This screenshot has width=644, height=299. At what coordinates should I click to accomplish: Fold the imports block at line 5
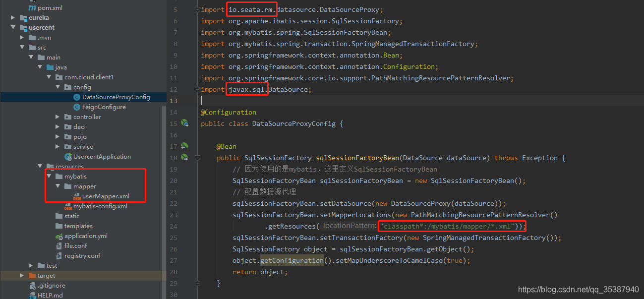click(197, 9)
